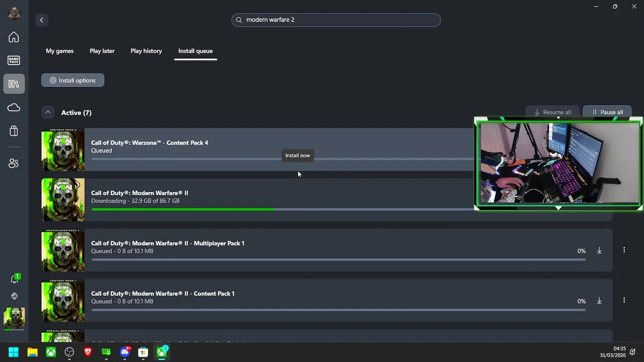644x362 pixels.
Task: Click the Modern Warfare II Multiplayer Pack 1 title
Action: point(168,243)
